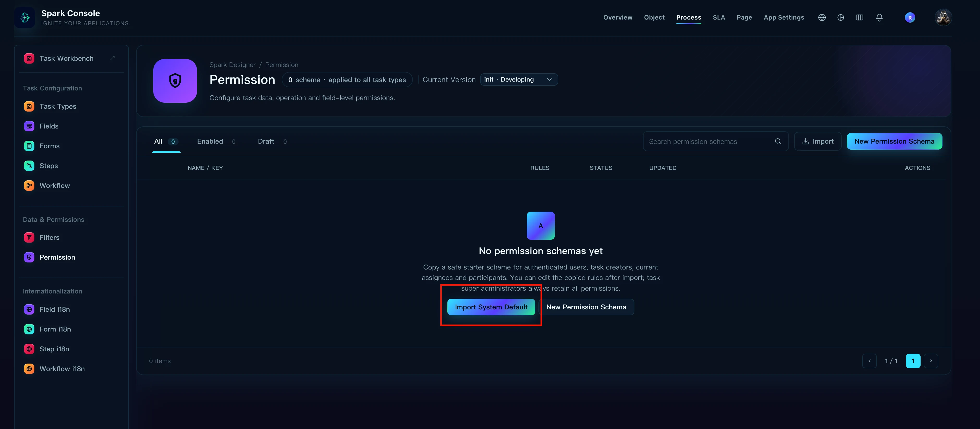Click top-right New Permission Schema button

tap(894, 142)
